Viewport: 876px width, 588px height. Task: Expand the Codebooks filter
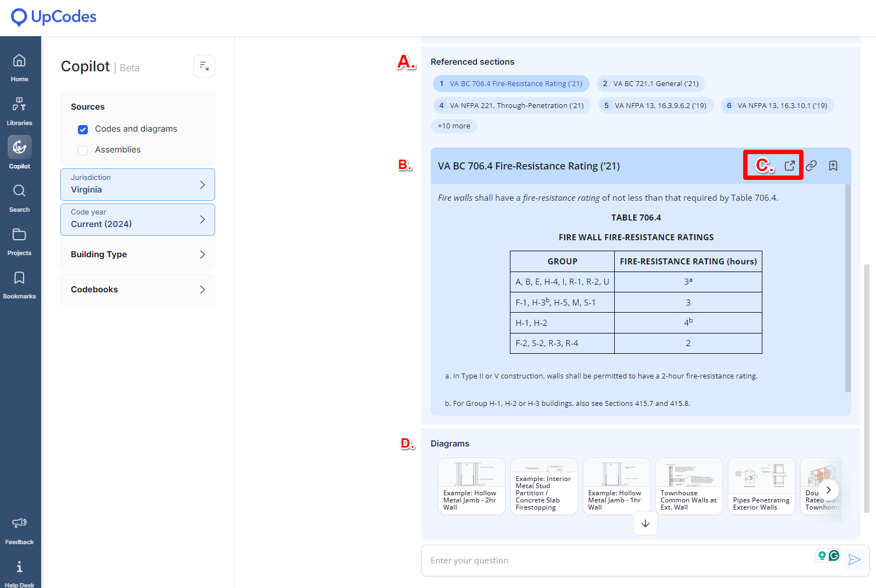coord(138,290)
